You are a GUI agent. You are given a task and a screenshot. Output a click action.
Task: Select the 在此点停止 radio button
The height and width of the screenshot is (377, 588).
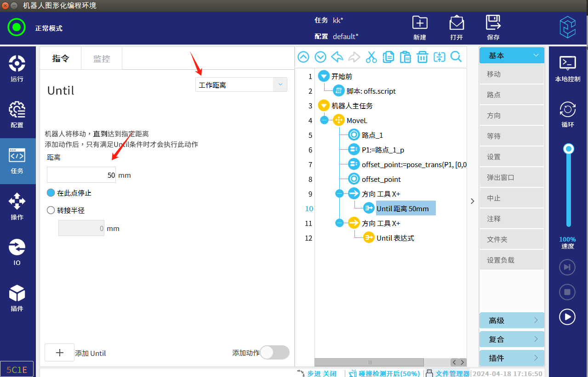pyautogui.click(x=51, y=193)
